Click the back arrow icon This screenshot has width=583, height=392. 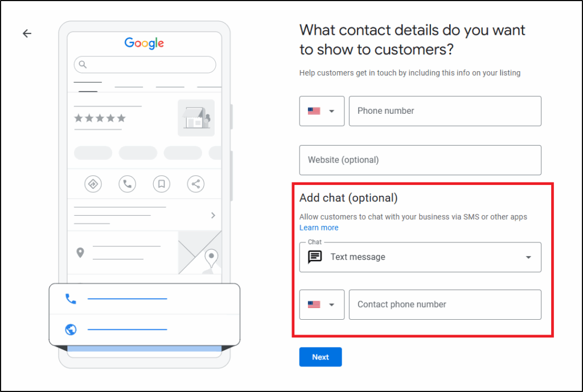coord(27,34)
